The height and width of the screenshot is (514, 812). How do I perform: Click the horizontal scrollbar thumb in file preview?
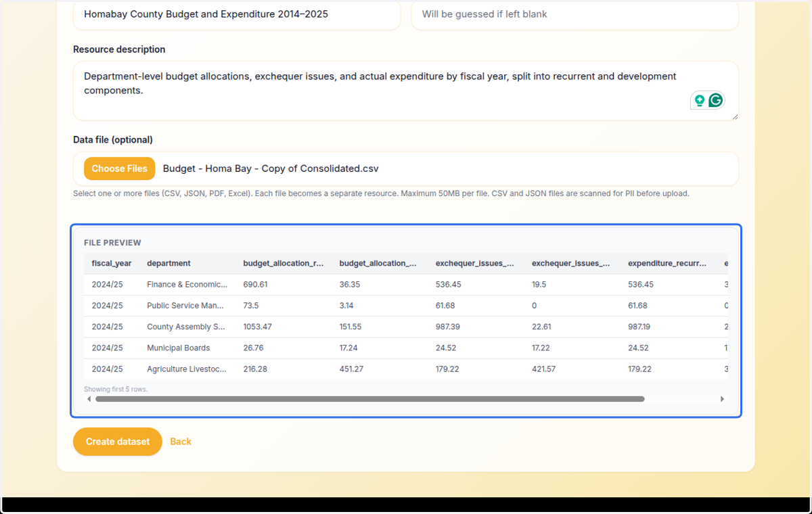coord(370,399)
